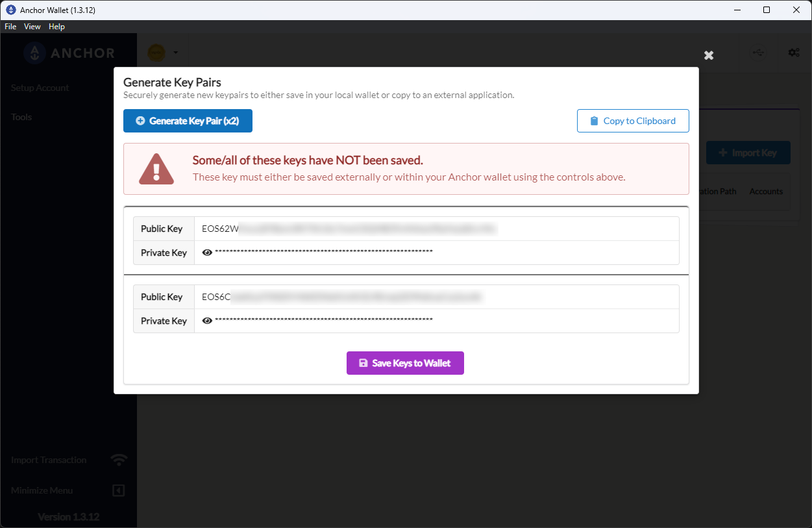The image size is (812, 528).
Task: Select Setup Account in sidebar
Action: 40,88
